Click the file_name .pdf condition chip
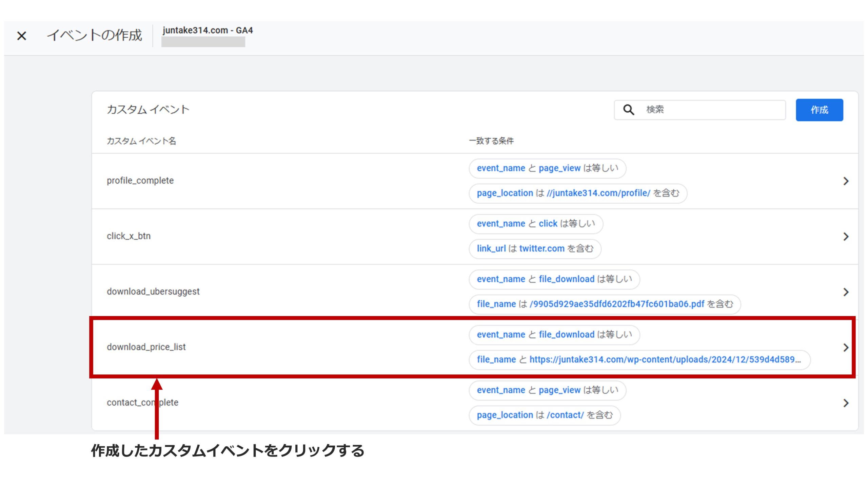Image resolution: width=868 pixels, height=484 pixels. click(605, 304)
